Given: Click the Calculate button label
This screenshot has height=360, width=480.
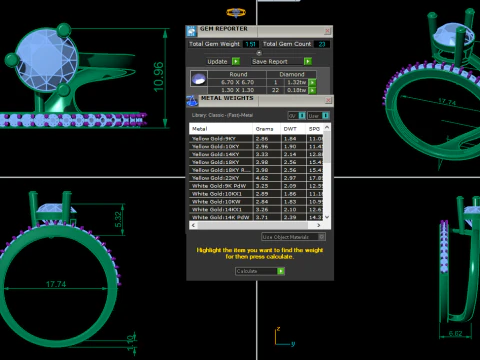Looking at the screenshot, I should click(x=247, y=271).
